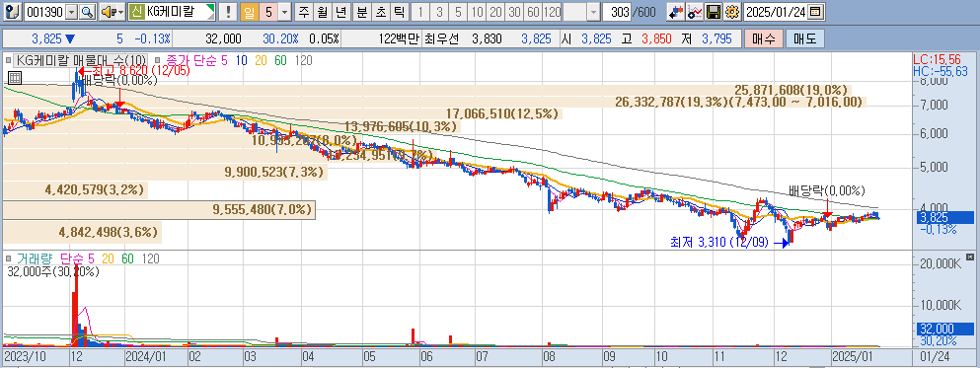The height and width of the screenshot is (368, 980).
Task: Select the 120 interval button
Action: [x=552, y=12]
